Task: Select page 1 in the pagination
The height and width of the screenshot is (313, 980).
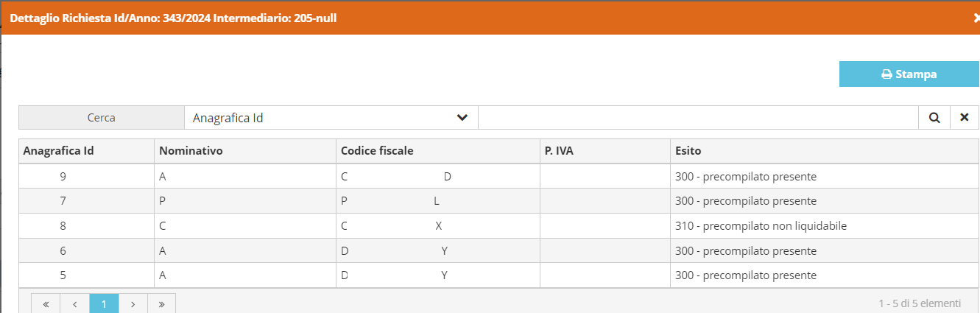Action: point(104,303)
